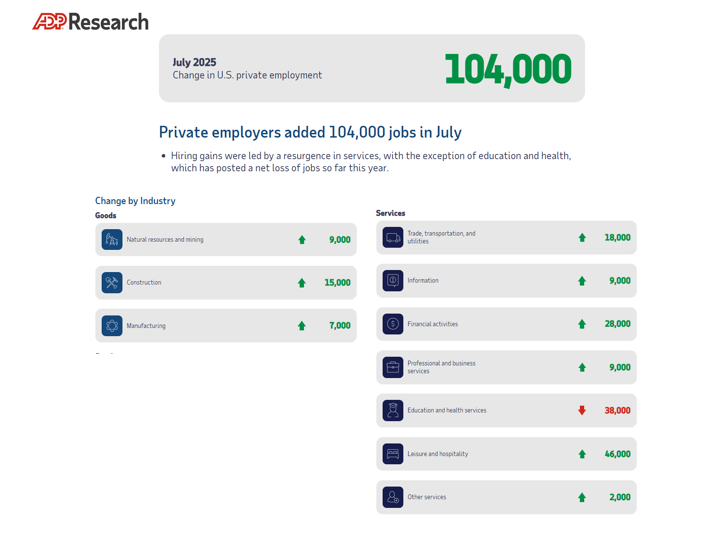The image size is (706, 541).
Task: Select the Education and health services icon
Action: (x=393, y=410)
